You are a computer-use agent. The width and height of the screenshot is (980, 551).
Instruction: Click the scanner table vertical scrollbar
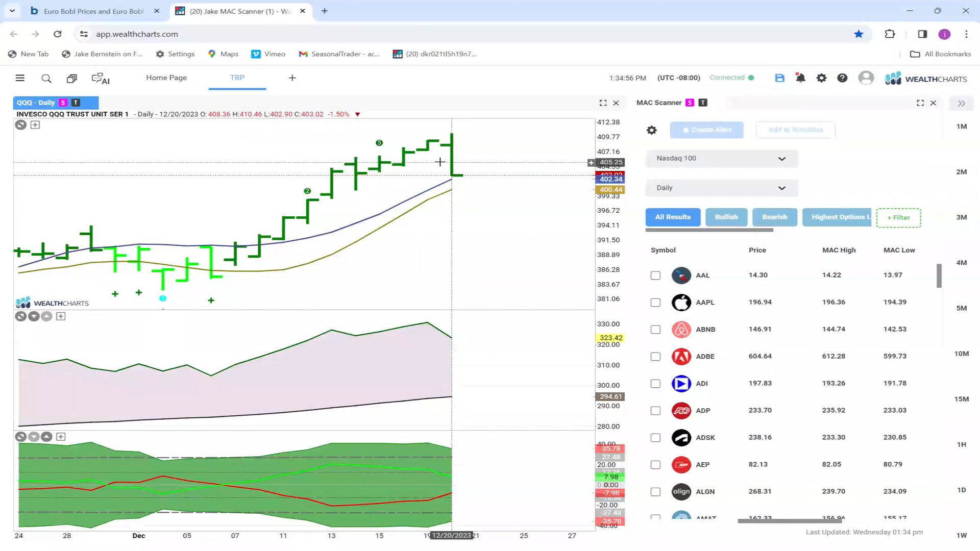click(939, 276)
